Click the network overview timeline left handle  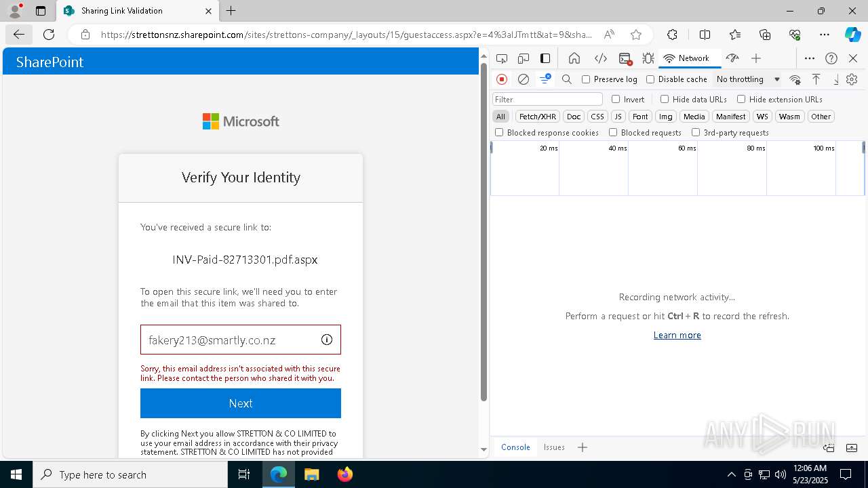[x=492, y=146]
